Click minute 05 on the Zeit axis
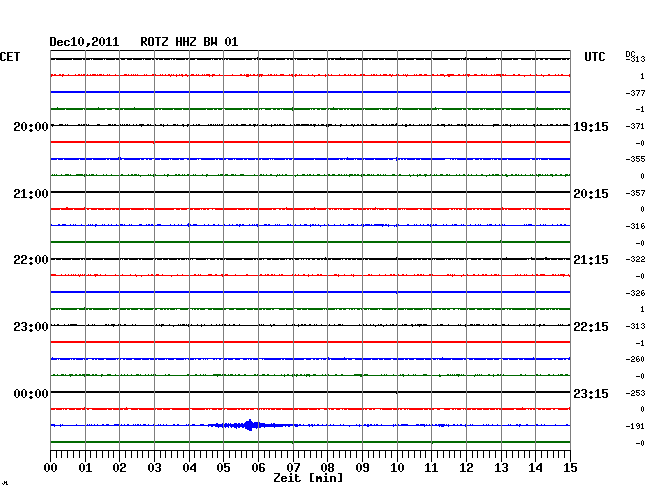650x494 pixels. (223, 468)
